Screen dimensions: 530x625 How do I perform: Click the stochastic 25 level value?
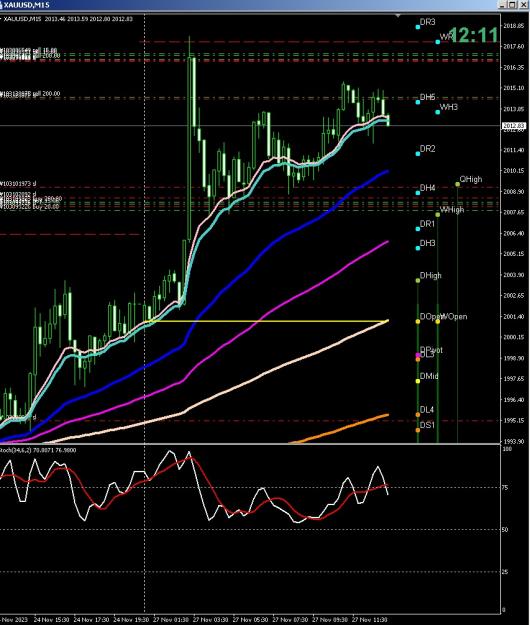[x=505, y=572]
